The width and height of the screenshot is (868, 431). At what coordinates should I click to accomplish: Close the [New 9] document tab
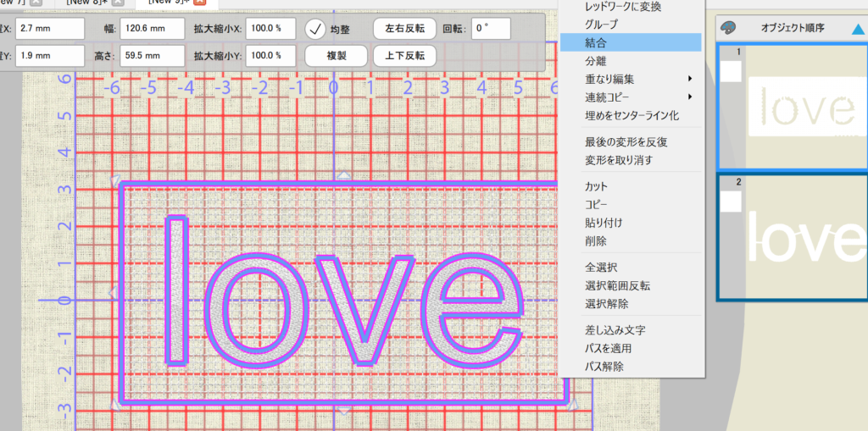202,3
